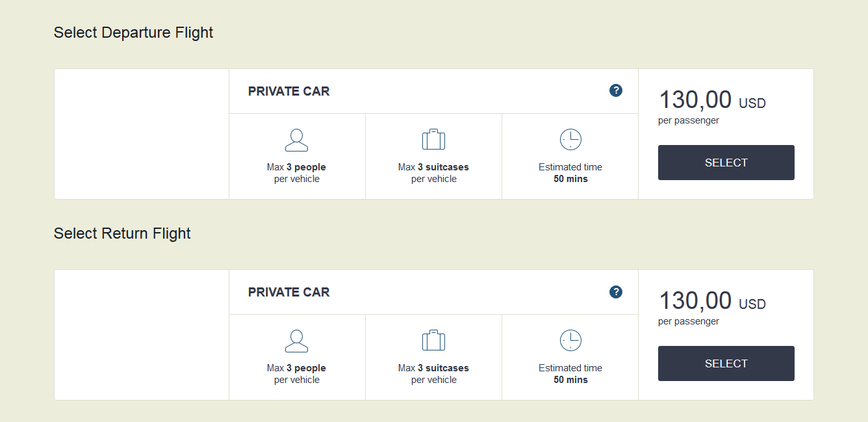The height and width of the screenshot is (422, 868).
Task: Click the Select Return Flight heading
Action: [x=122, y=233]
